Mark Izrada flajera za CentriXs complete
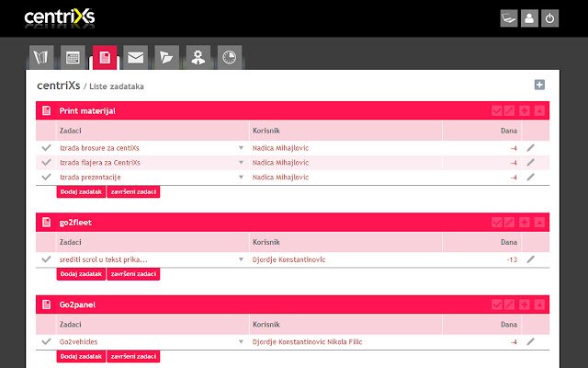 tap(46, 162)
